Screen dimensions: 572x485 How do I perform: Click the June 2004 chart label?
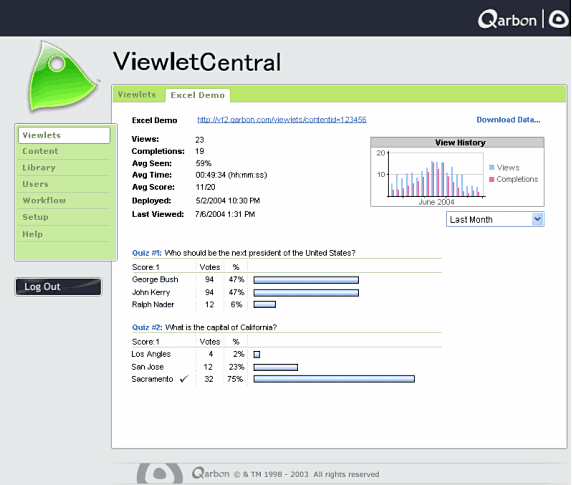436,202
